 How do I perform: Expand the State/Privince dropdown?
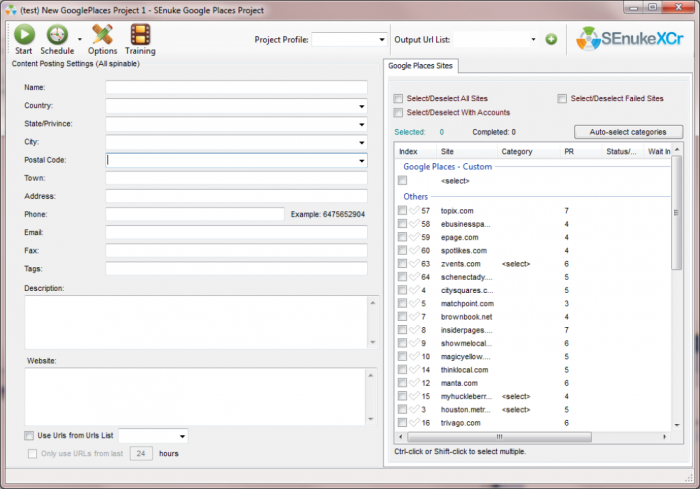click(x=362, y=125)
